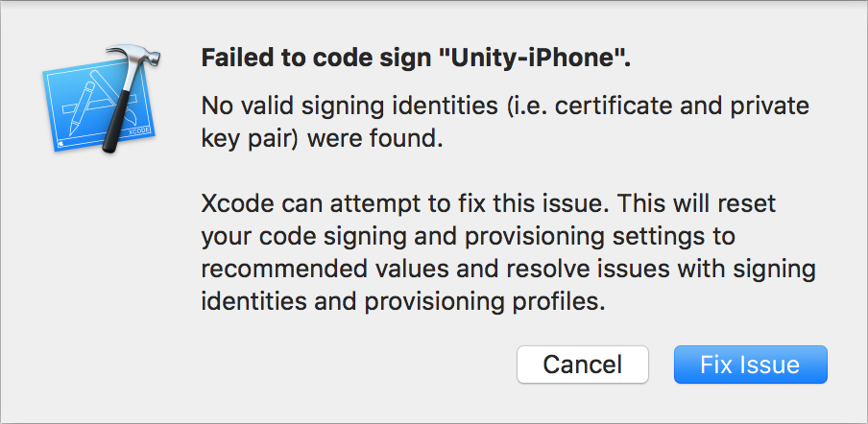The height and width of the screenshot is (424, 868).
Task: Click the "identities and provisioning profiles." line
Action: 403,303
